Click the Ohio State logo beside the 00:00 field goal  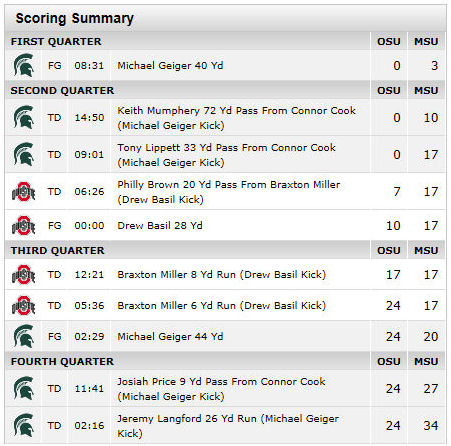coord(23,226)
